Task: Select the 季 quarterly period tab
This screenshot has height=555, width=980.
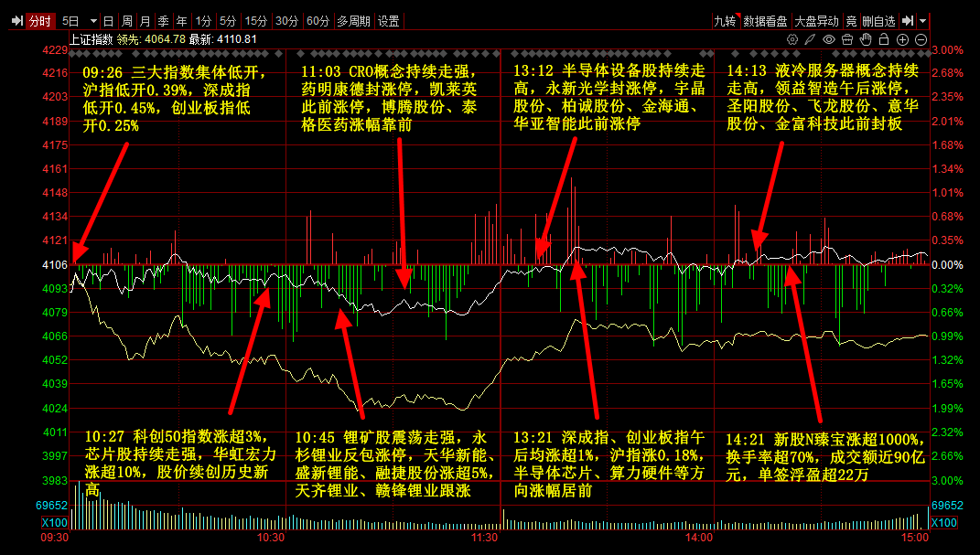Action: pos(163,21)
